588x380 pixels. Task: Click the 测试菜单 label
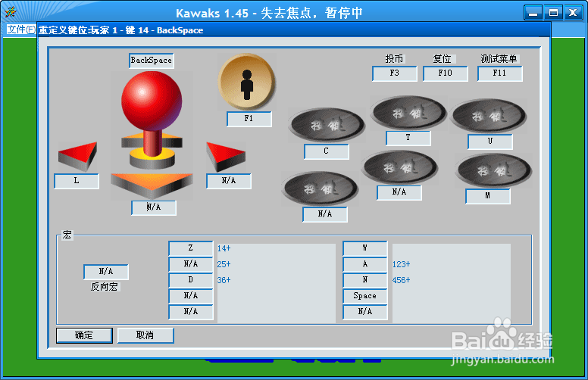point(499,58)
